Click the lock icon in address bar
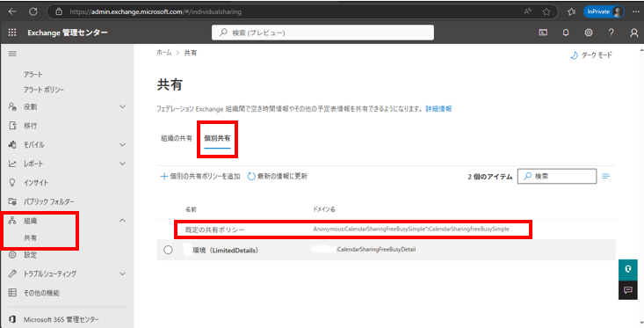Viewport: 644px width, 328px height. tap(59, 12)
